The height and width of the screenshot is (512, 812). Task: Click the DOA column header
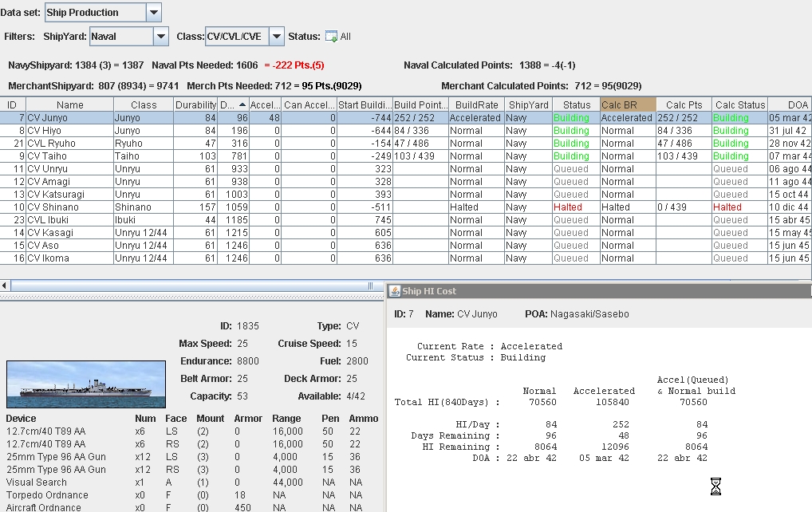tap(790, 104)
